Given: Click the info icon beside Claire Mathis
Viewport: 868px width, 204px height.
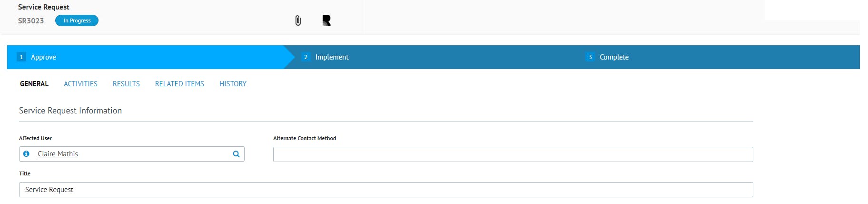Looking at the screenshot, I should click(x=27, y=154).
